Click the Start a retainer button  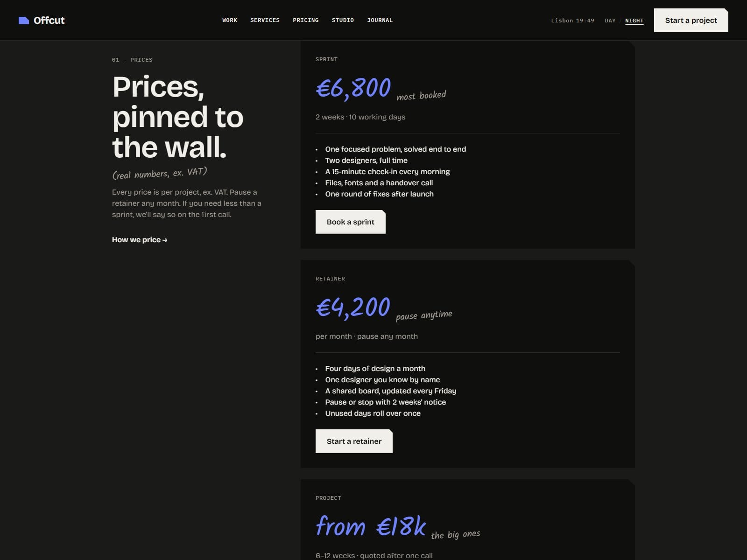coord(354,441)
